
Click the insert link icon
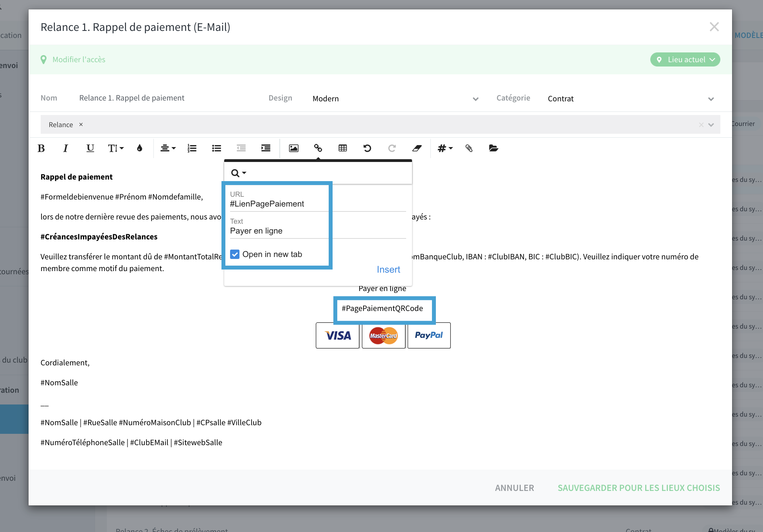pyautogui.click(x=318, y=148)
